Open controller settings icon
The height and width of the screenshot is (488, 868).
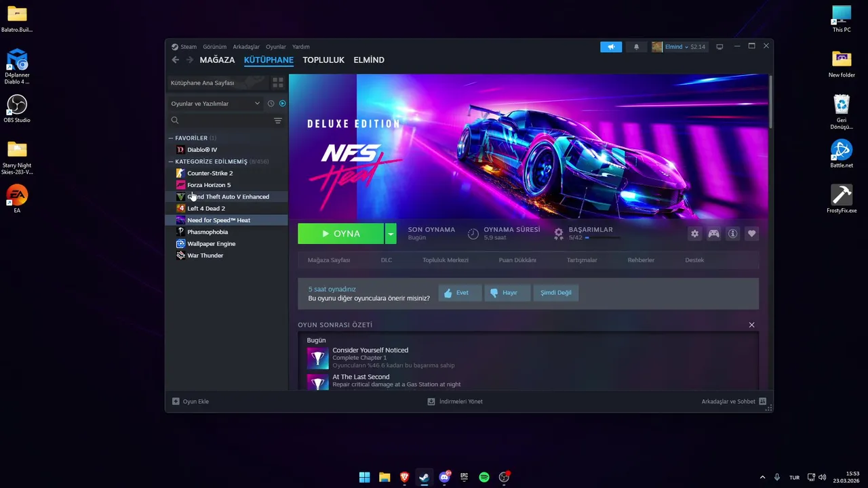click(x=713, y=234)
